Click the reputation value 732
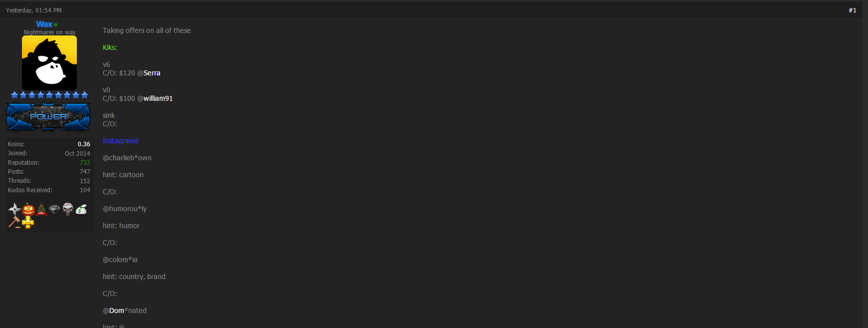The image size is (868, 328). 85,163
